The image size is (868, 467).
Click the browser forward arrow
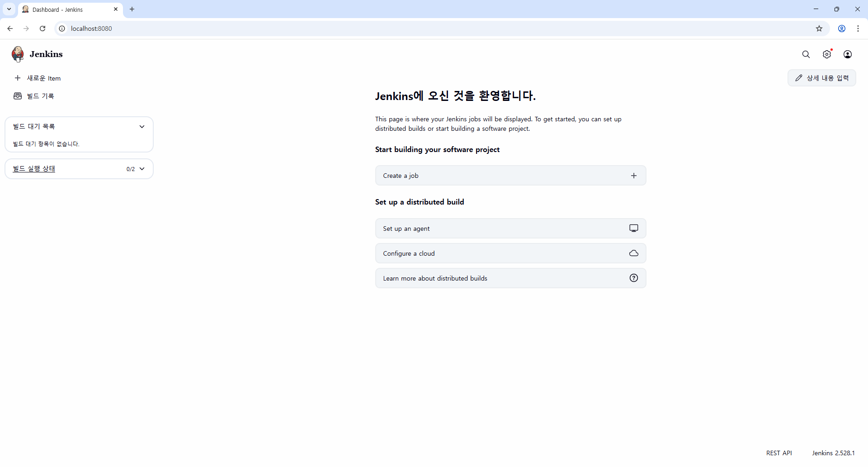click(26, 29)
